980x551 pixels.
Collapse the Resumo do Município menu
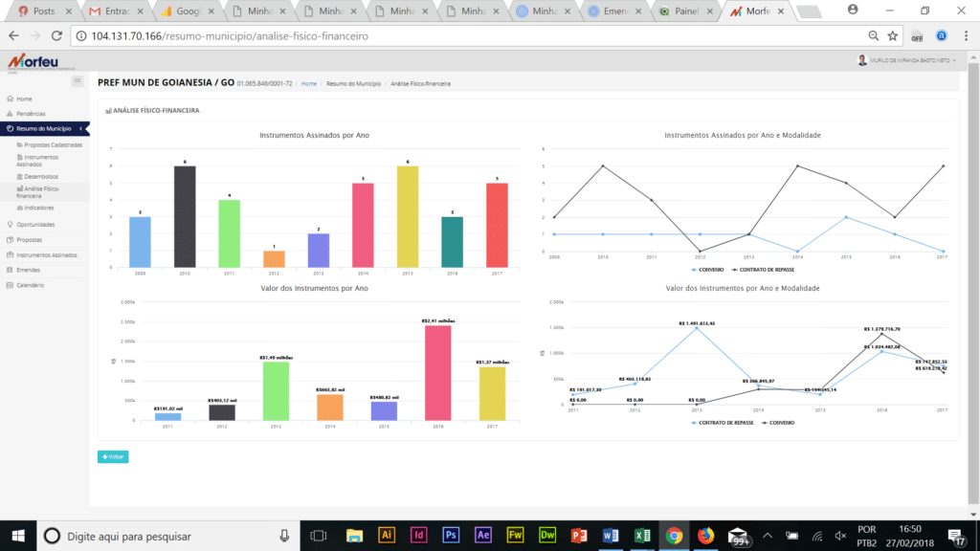click(x=43, y=128)
